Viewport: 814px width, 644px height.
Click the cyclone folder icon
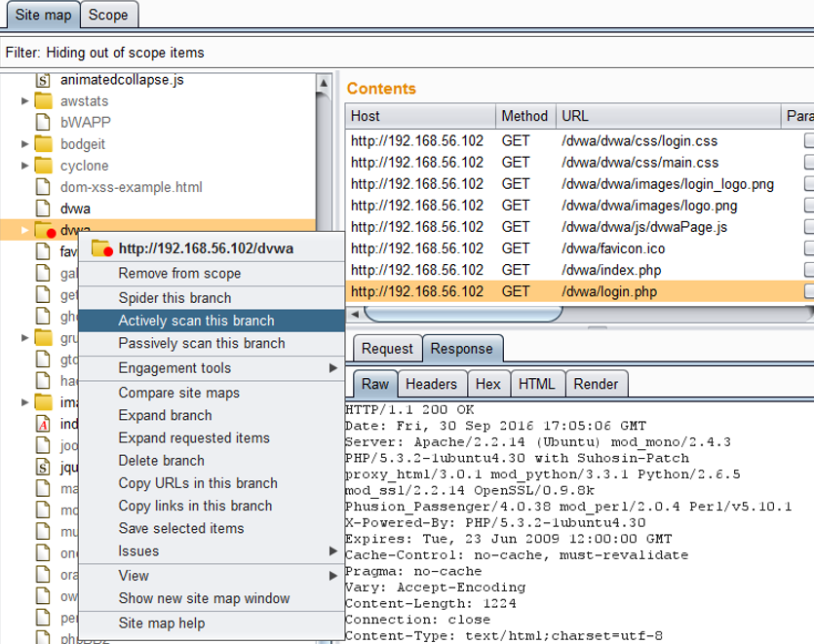coord(43,166)
